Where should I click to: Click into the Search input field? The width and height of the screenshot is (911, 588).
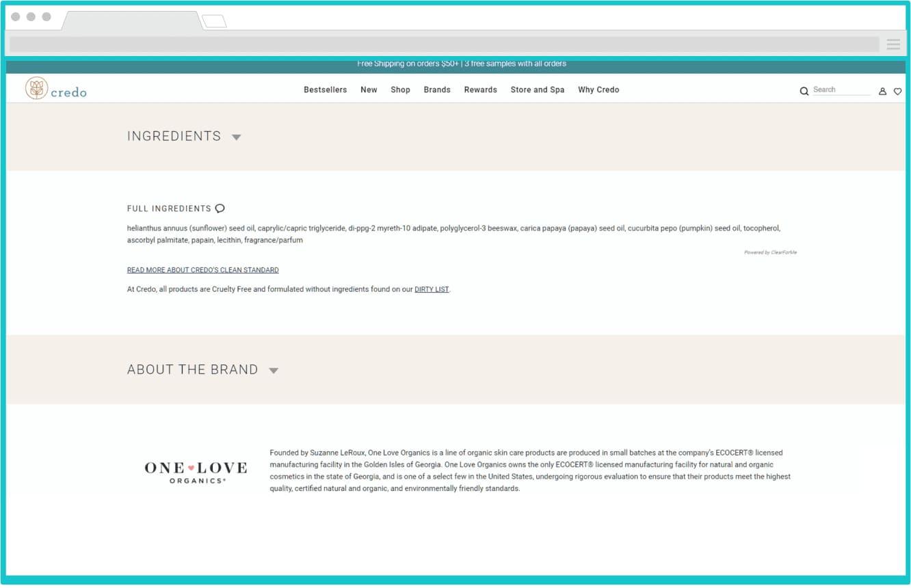coord(841,90)
